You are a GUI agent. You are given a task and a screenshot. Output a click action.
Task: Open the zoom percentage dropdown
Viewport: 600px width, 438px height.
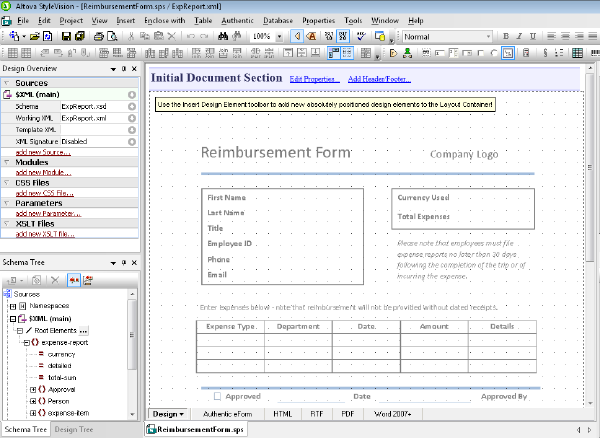[280, 36]
